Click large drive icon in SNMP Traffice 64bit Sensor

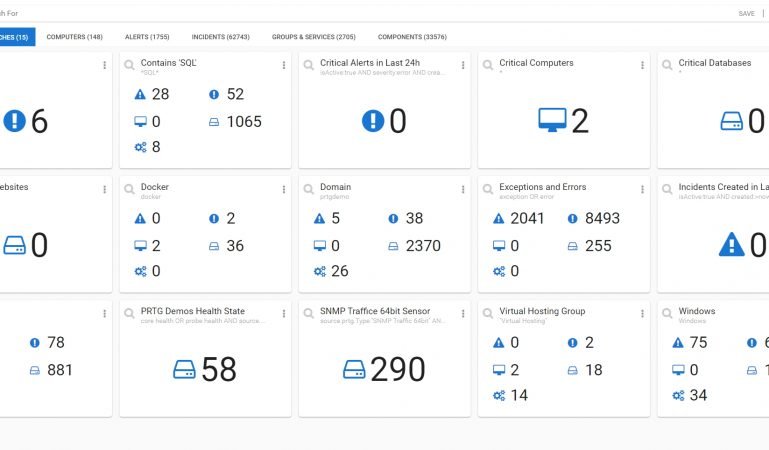(x=354, y=369)
